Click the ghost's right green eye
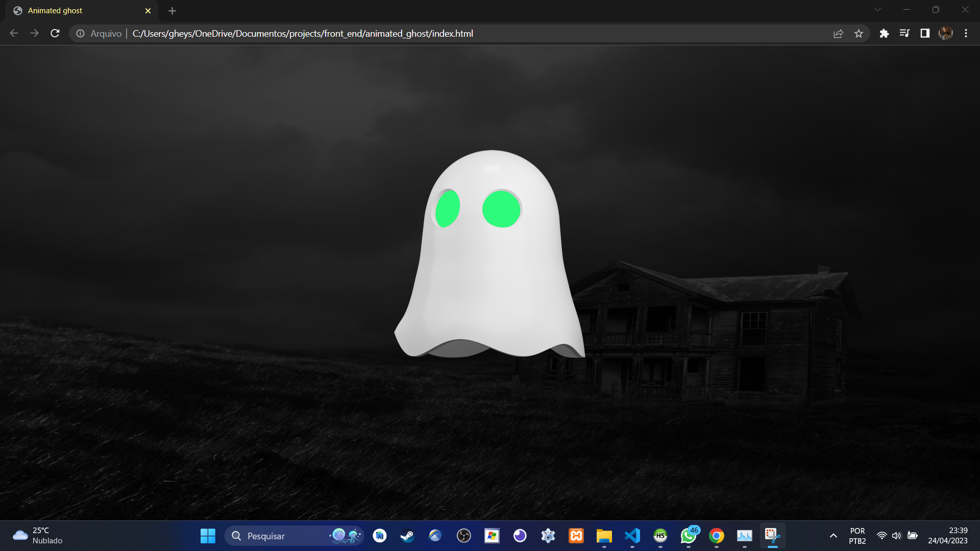980x551 pixels. (501, 209)
